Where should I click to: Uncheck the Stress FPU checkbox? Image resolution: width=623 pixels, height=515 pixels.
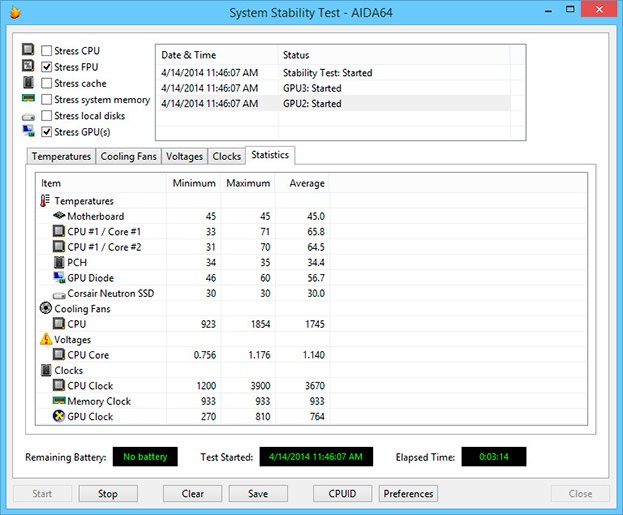pos(46,67)
